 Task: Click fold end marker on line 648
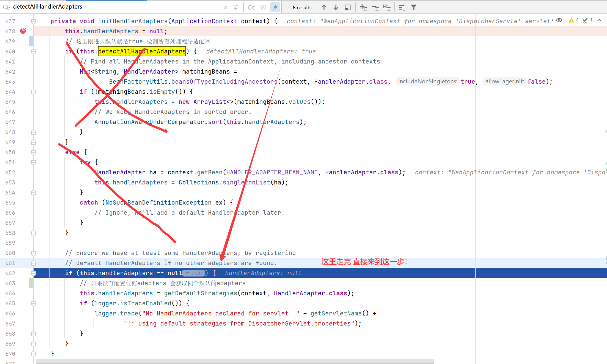(34, 132)
